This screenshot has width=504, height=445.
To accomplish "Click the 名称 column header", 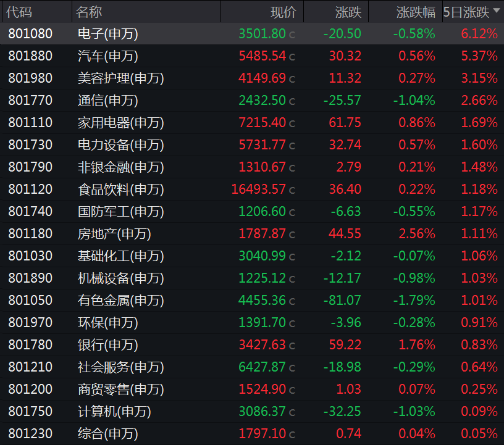I will pyautogui.click(x=89, y=12).
